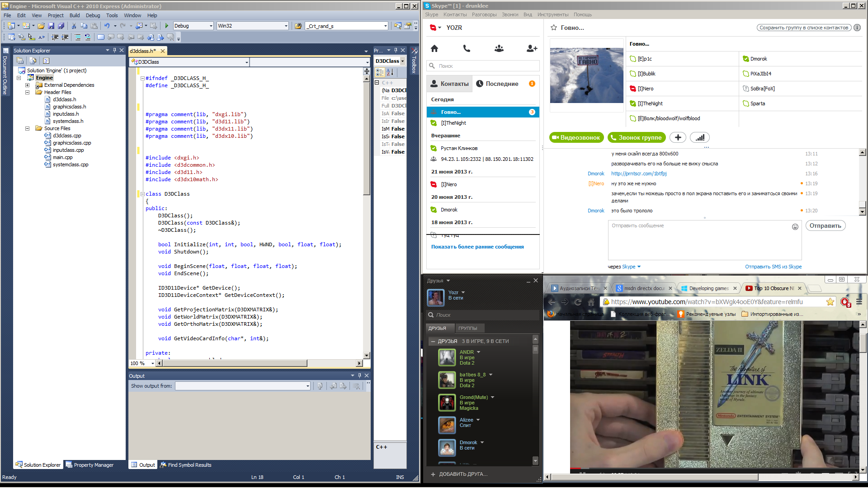Click the Comment Selection icon in text editor toolbar
Screen dimensions: 868x488
(x=77, y=37)
